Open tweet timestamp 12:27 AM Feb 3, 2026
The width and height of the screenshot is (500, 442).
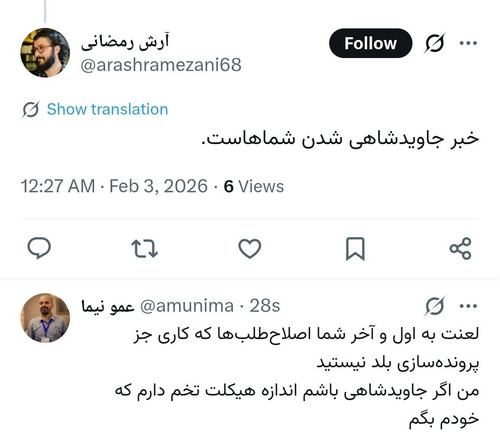tap(114, 186)
